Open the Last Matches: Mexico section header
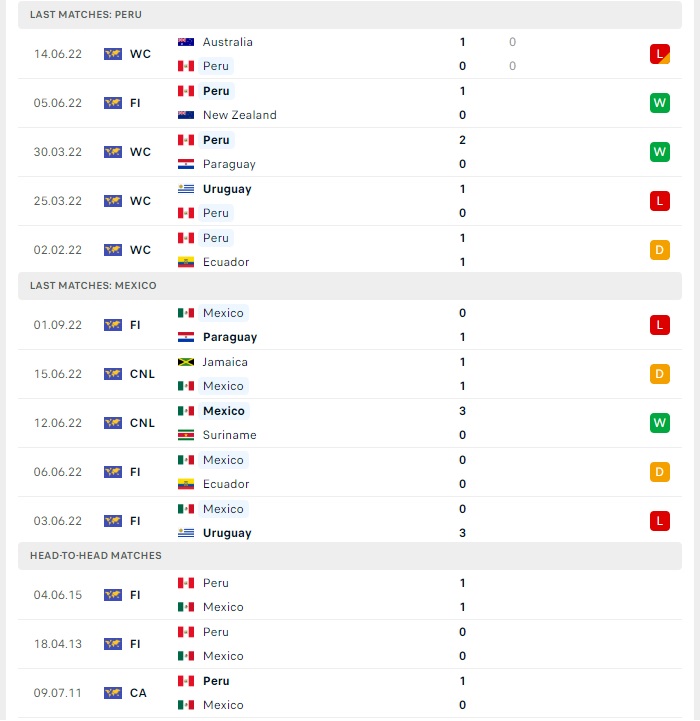The width and height of the screenshot is (700, 721). tap(350, 286)
